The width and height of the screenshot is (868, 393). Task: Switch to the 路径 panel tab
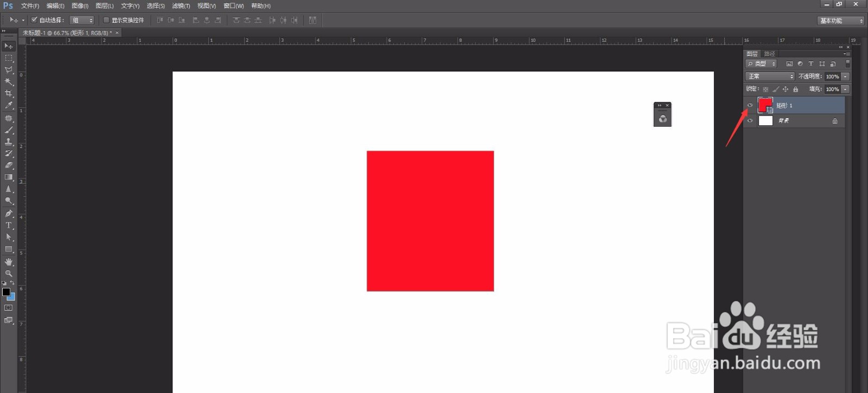click(770, 54)
